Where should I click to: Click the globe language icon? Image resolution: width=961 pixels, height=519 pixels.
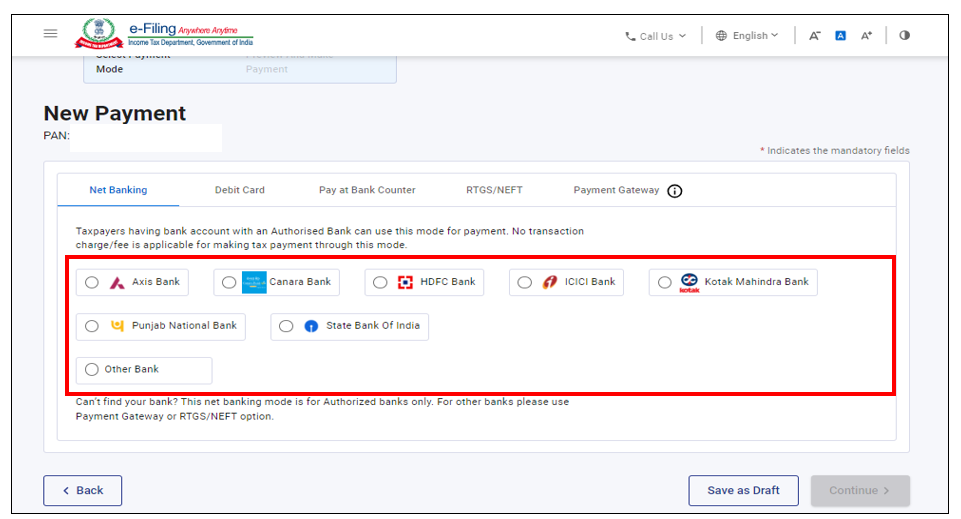(x=722, y=36)
